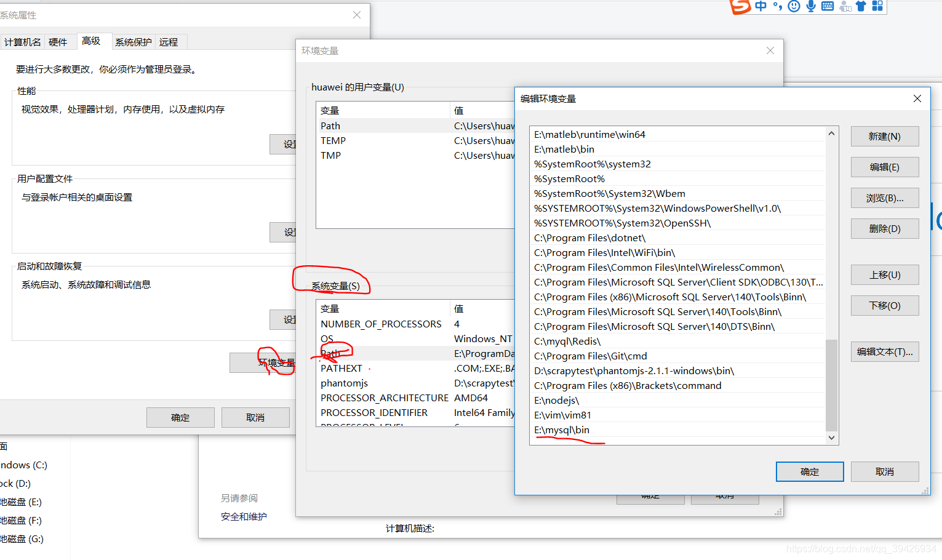Open 编辑文本(T)... button
The height and width of the screenshot is (560, 942).
[x=885, y=352]
